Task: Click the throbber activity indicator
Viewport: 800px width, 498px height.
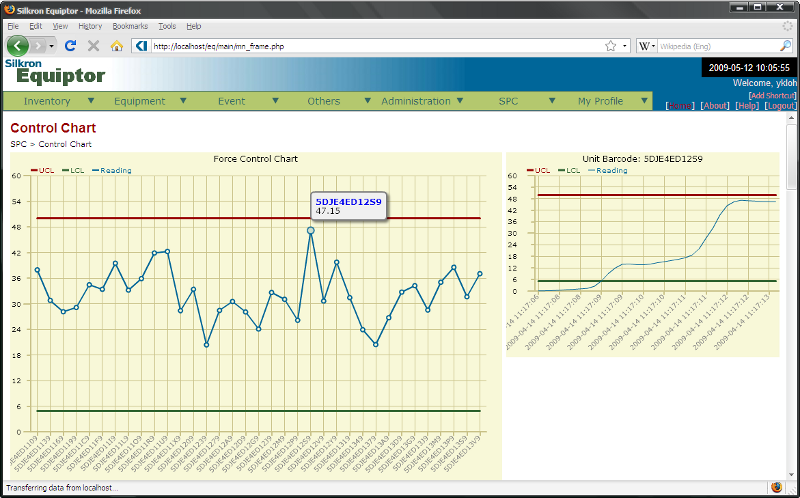Action: (x=788, y=26)
